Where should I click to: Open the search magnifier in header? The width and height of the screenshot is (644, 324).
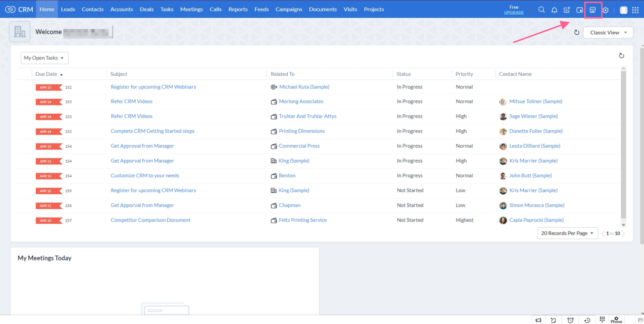pos(542,10)
